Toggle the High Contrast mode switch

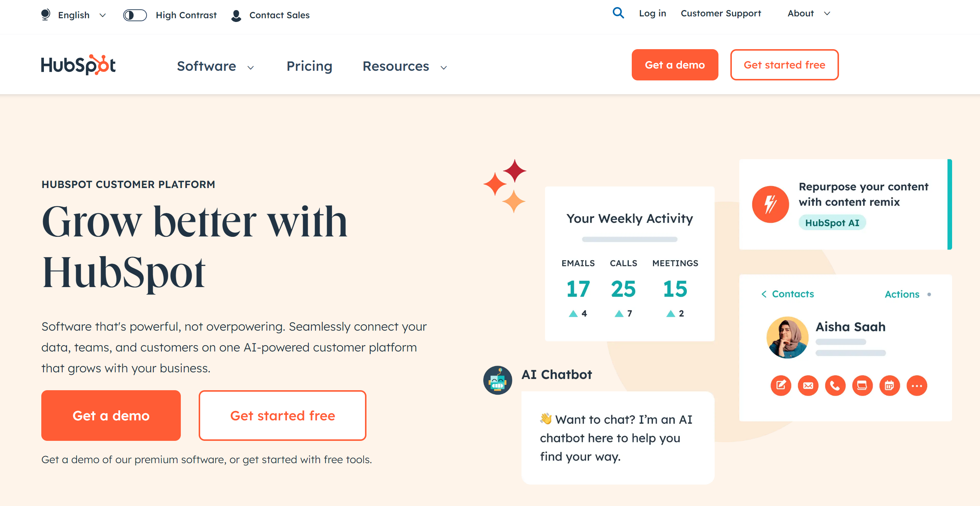point(135,14)
